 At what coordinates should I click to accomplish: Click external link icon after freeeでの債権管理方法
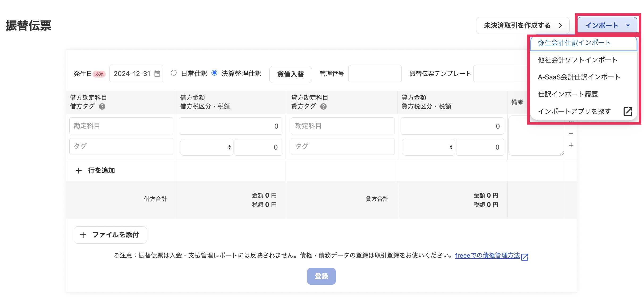[525, 257]
